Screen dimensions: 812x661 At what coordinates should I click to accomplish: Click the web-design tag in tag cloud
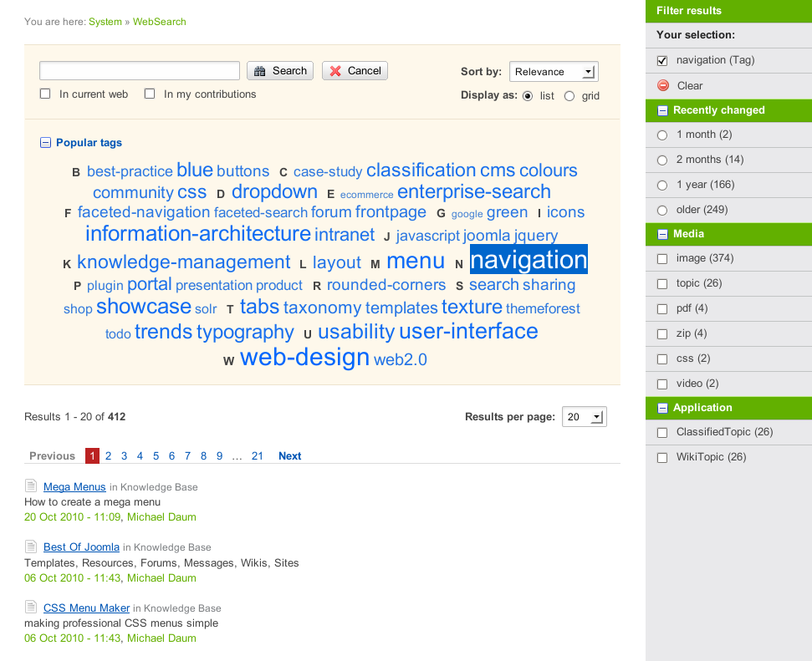coord(304,358)
